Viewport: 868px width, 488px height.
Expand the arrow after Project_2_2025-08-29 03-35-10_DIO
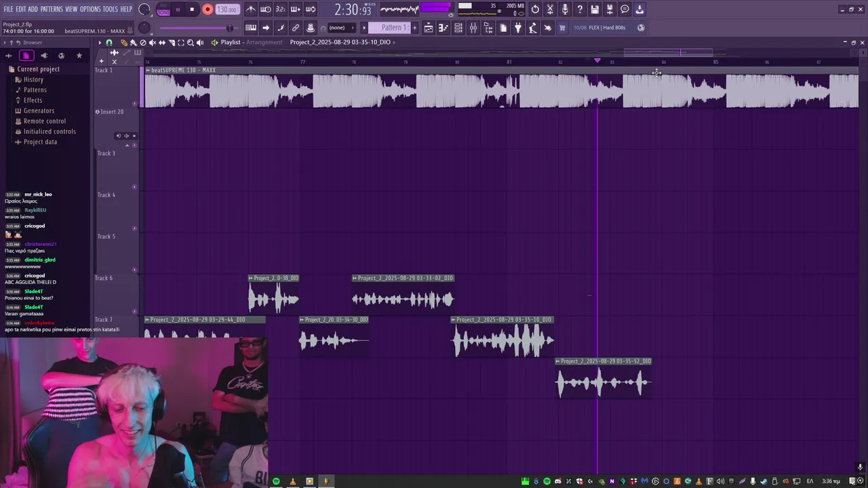(x=395, y=42)
